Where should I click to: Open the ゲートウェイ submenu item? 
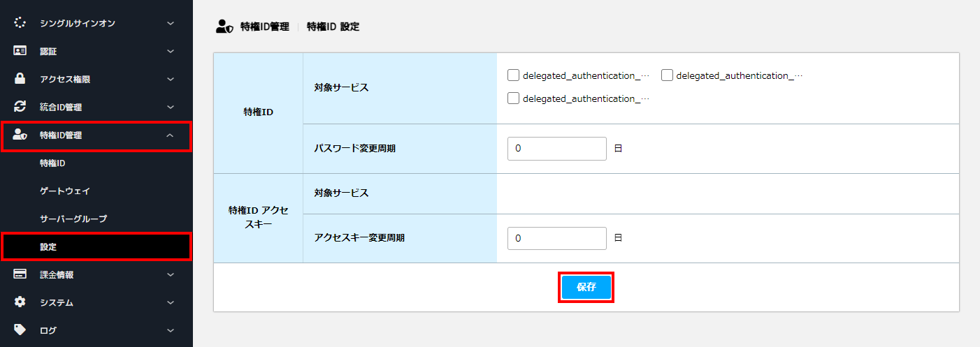point(65,191)
